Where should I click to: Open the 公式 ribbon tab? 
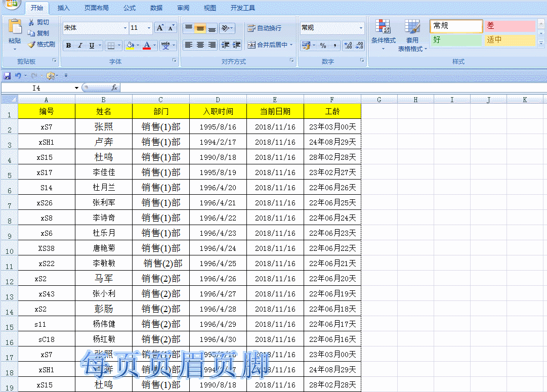(x=130, y=8)
